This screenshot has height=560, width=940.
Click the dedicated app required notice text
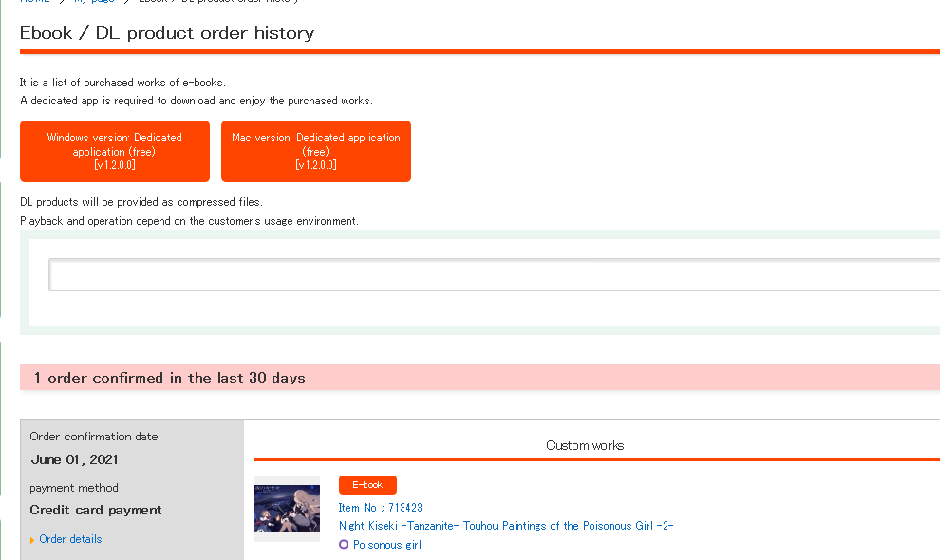tap(197, 101)
